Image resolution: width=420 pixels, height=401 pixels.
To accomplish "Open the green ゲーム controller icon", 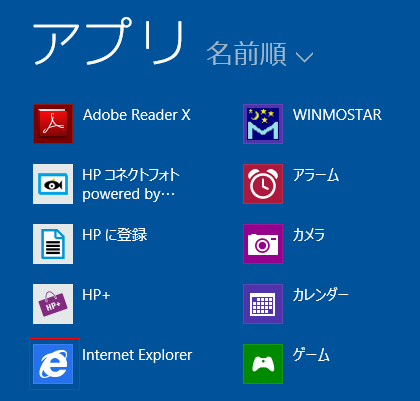I will pyautogui.click(x=263, y=364).
